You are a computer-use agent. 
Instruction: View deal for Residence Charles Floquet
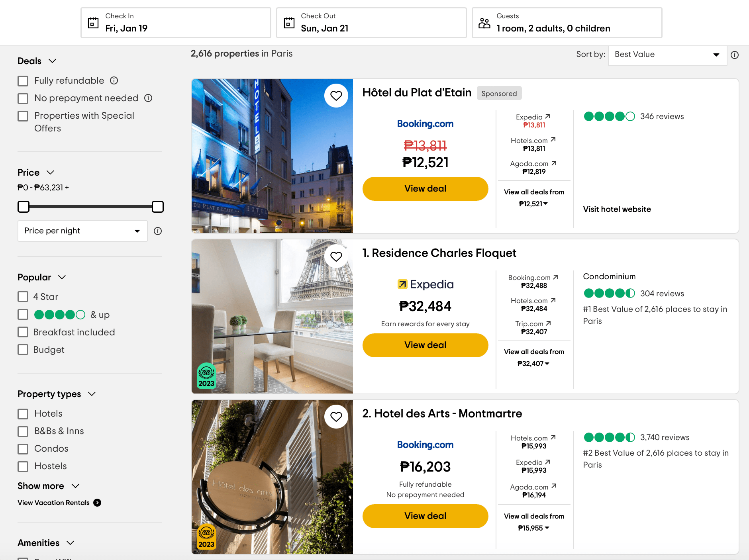pyautogui.click(x=425, y=345)
